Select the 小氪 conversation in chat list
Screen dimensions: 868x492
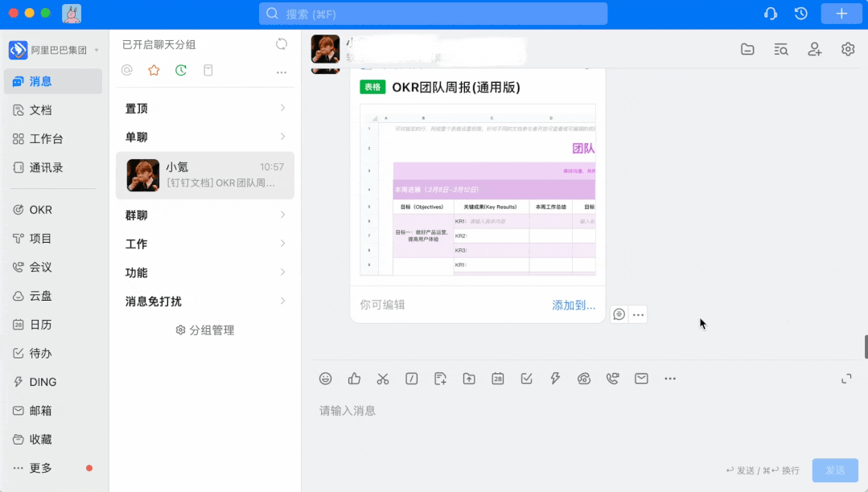pyautogui.click(x=205, y=175)
